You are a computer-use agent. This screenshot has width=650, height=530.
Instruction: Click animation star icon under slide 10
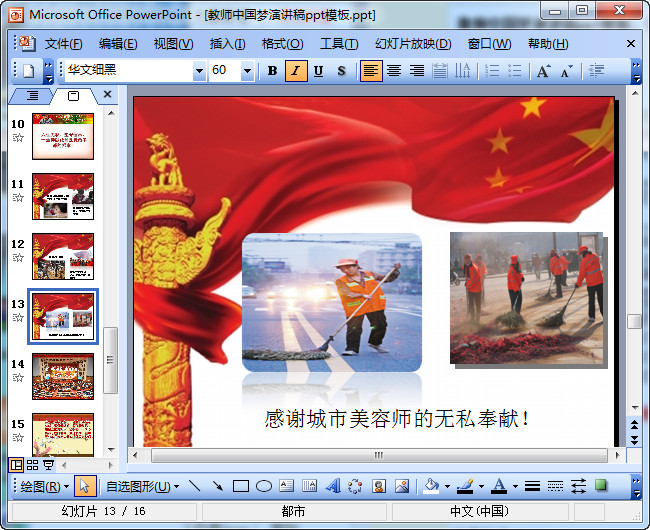tap(18, 138)
